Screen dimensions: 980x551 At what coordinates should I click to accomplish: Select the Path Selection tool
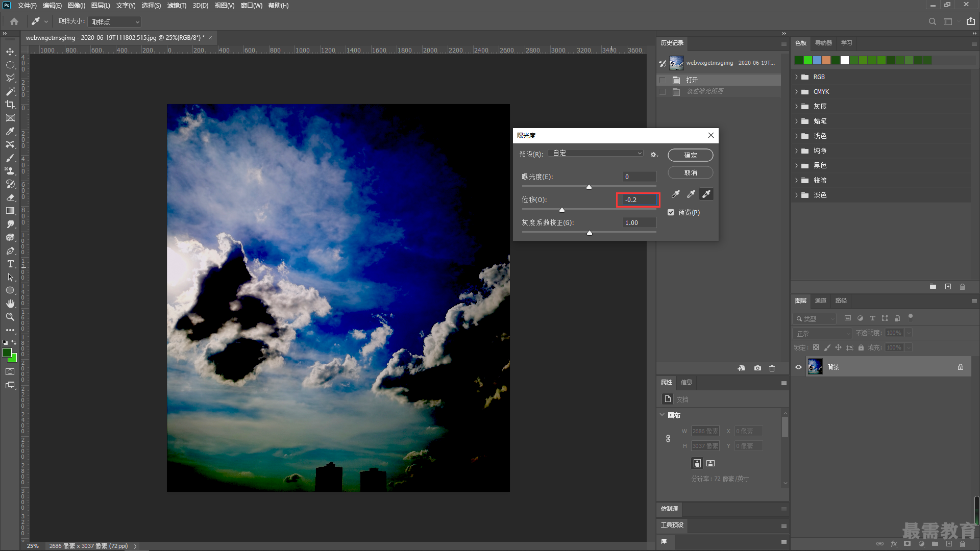[x=10, y=277]
